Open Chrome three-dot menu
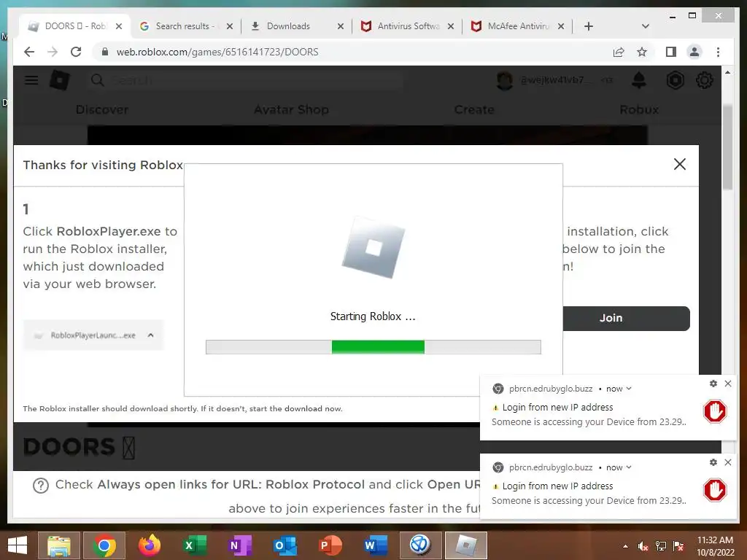 click(718, 52)
